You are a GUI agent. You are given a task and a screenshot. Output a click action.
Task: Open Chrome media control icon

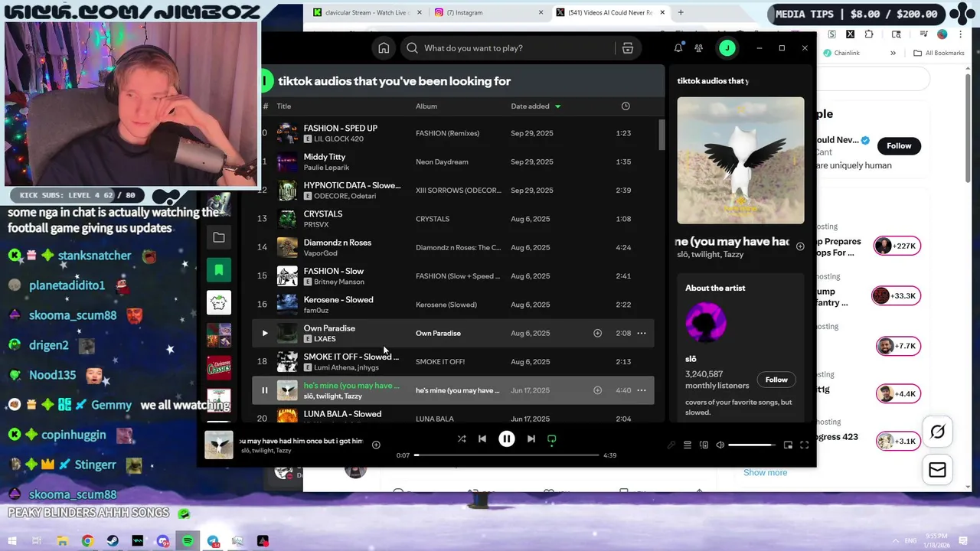[923, 34]
